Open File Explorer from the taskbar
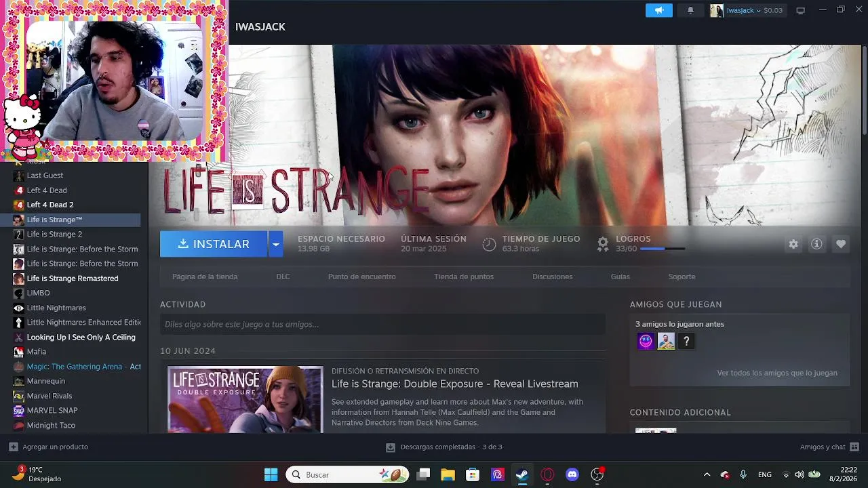This screenshot has height=488, width=868. click(x=448, y=474)
